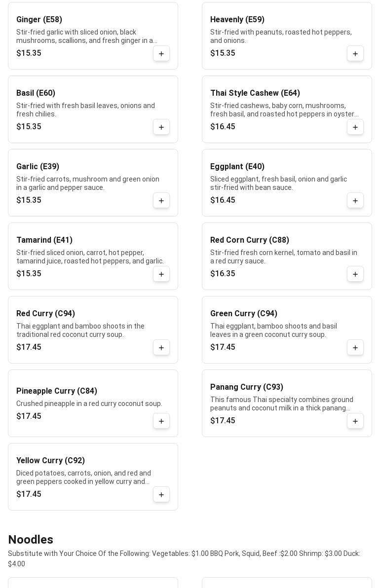Click the Ginger (E58) description text
This screenshot has height=588, width=380.
[x=86, y=37]
